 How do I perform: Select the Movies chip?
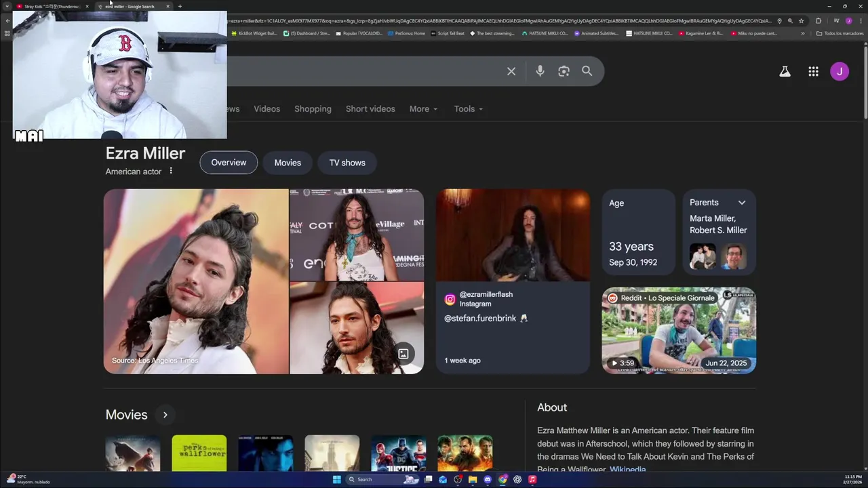[288, 163]
